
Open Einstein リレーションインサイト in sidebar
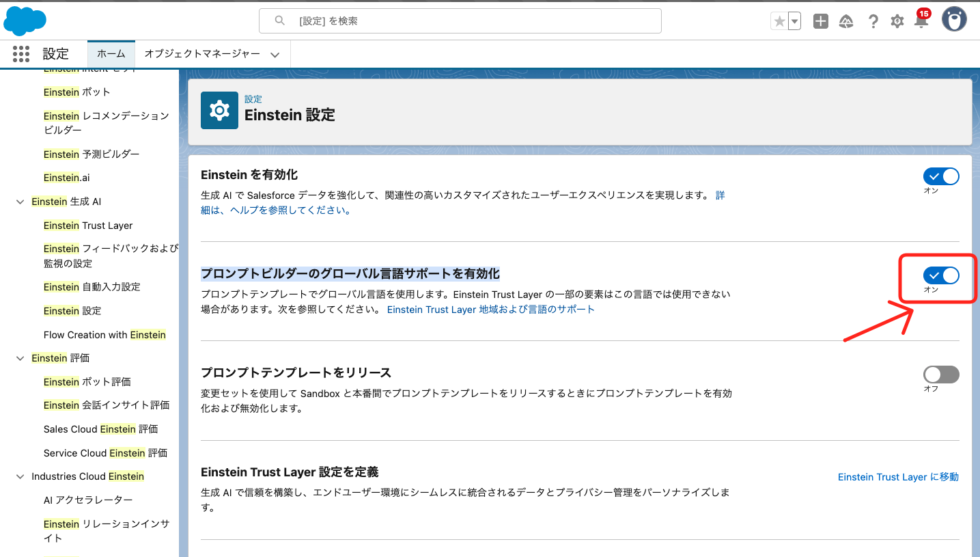[107, 531]
